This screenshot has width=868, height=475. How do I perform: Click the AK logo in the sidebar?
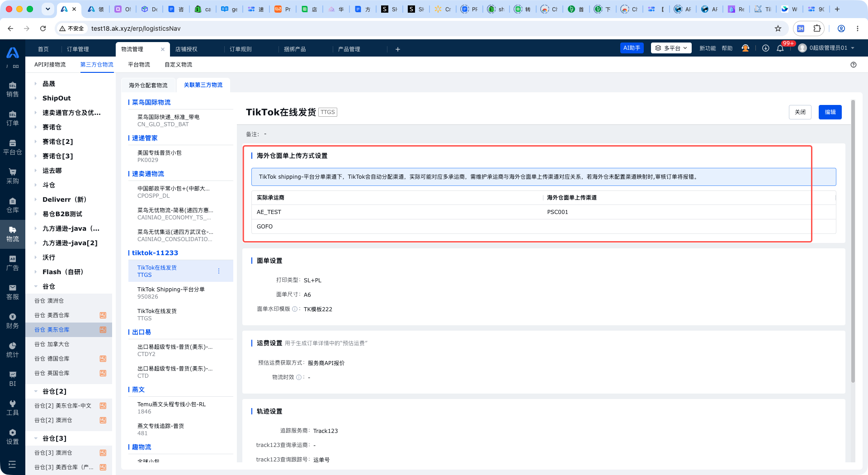pyautogui.click(x=13, y=53)
